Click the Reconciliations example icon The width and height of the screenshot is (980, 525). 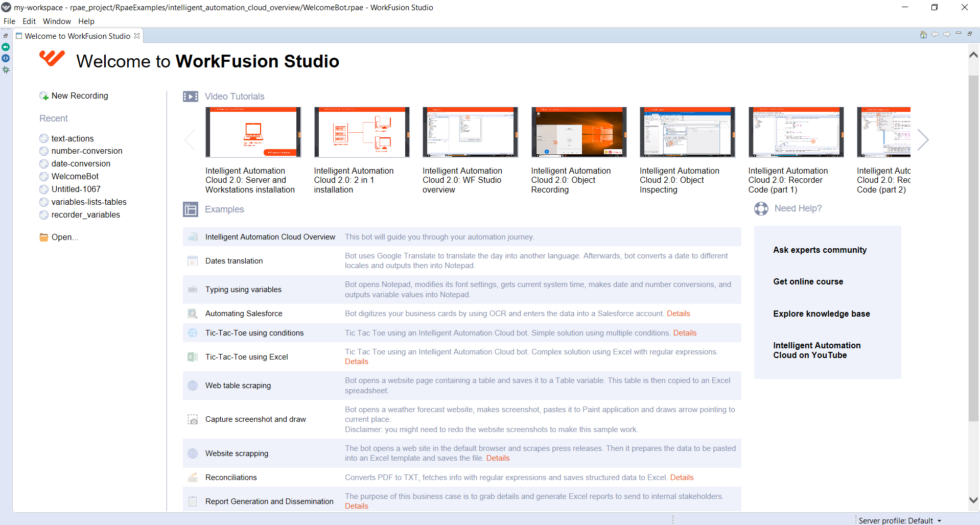pyautogui.click(x=193, y=478)
